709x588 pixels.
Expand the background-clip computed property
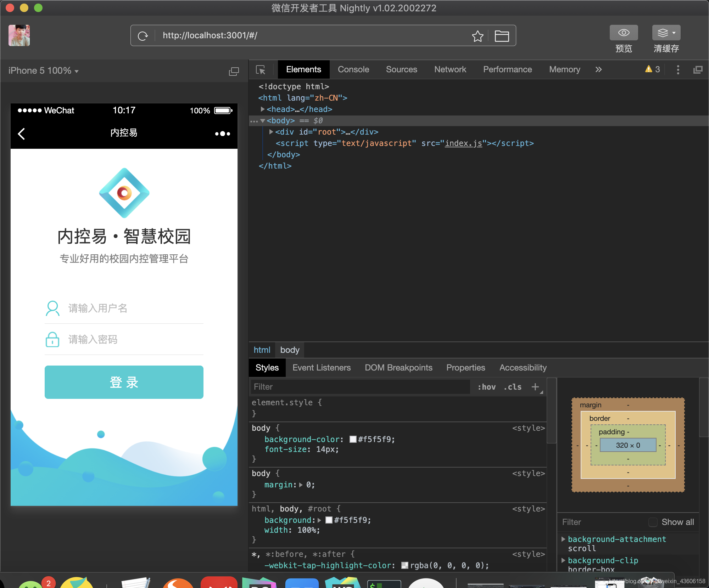(563, 560)
